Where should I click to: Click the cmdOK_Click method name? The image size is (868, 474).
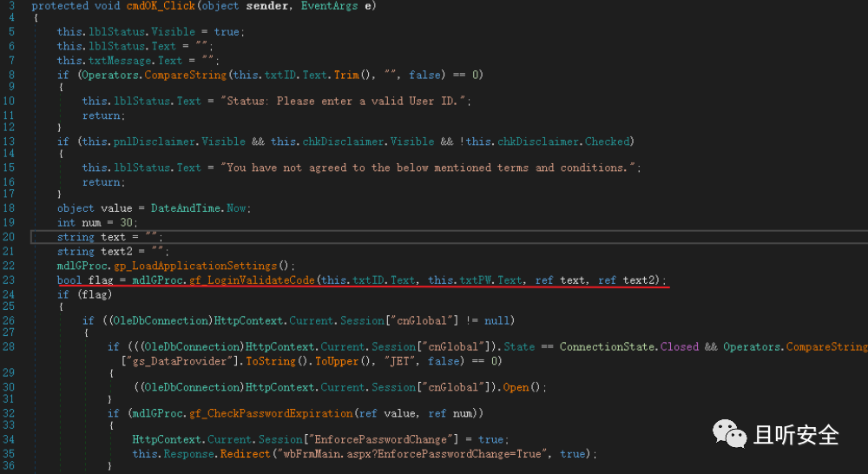tap(161, 6)
